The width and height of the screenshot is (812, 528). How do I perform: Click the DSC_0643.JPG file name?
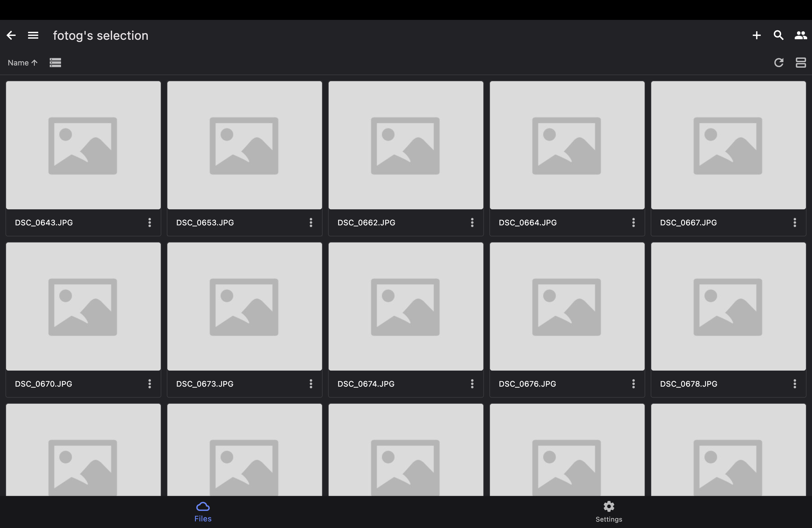click(44, 222)
